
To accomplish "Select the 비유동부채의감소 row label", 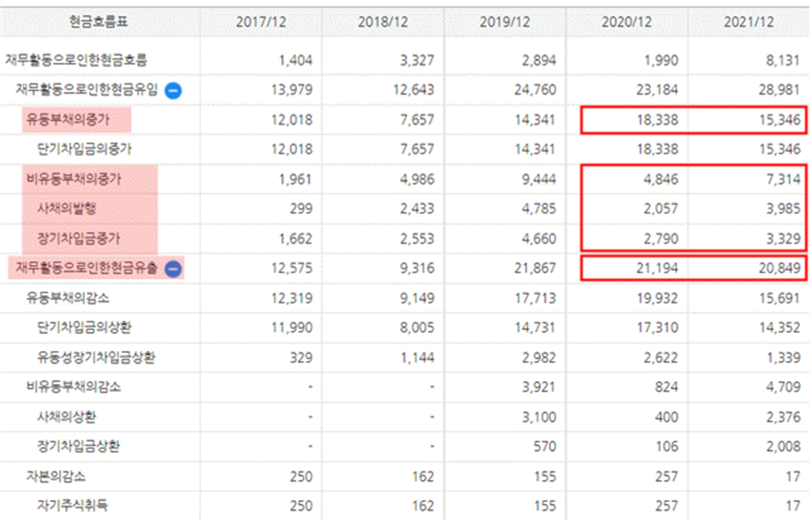I will click(74, 387).
